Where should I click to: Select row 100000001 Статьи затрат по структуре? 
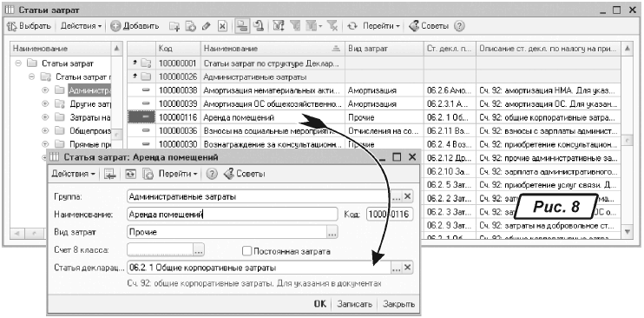(374, 63)
